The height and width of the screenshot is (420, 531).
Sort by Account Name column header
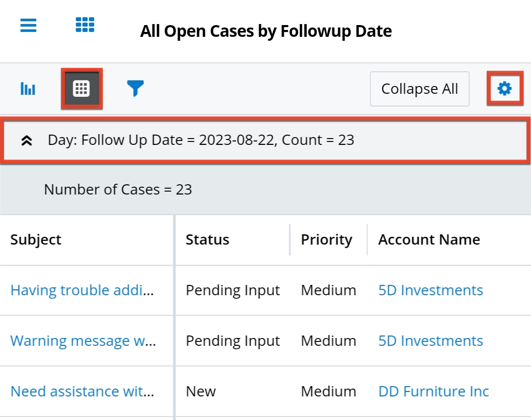(429, 240)
